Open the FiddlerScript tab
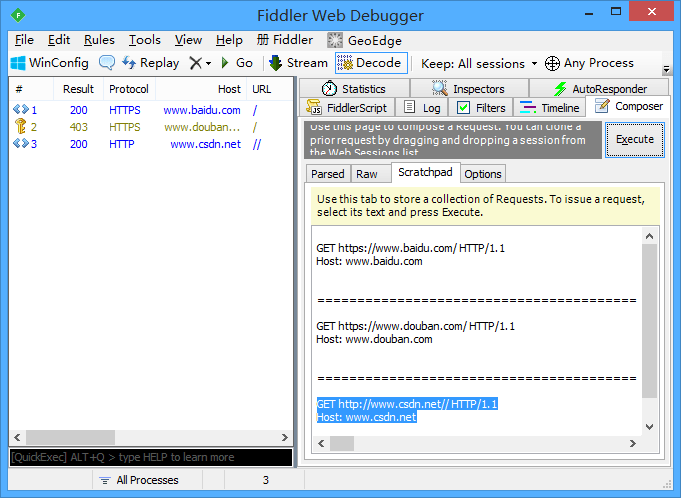Viewport: 681px width, 498px height. 347,108
